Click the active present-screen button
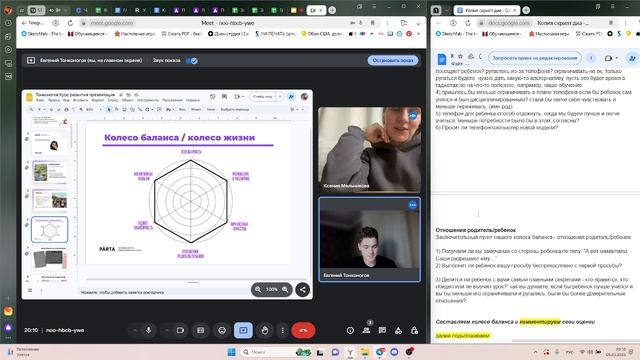The image size is (640, 360). [243, 330]
